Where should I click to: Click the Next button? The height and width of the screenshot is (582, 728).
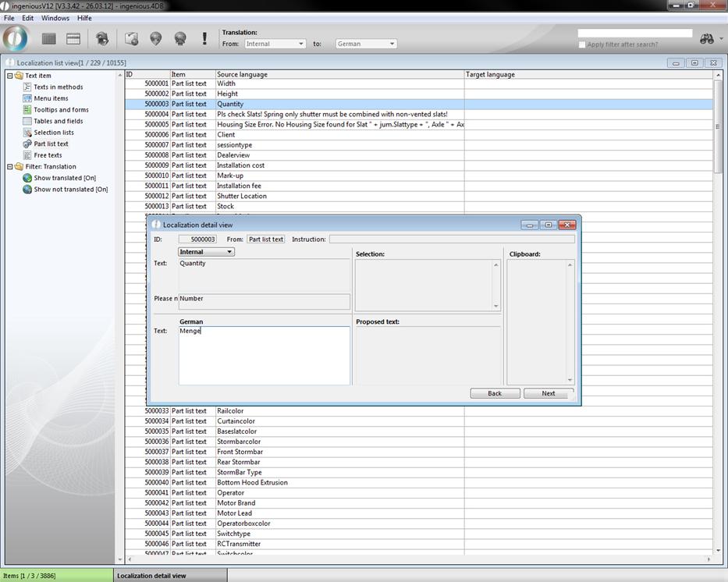[x=549, y=393]
